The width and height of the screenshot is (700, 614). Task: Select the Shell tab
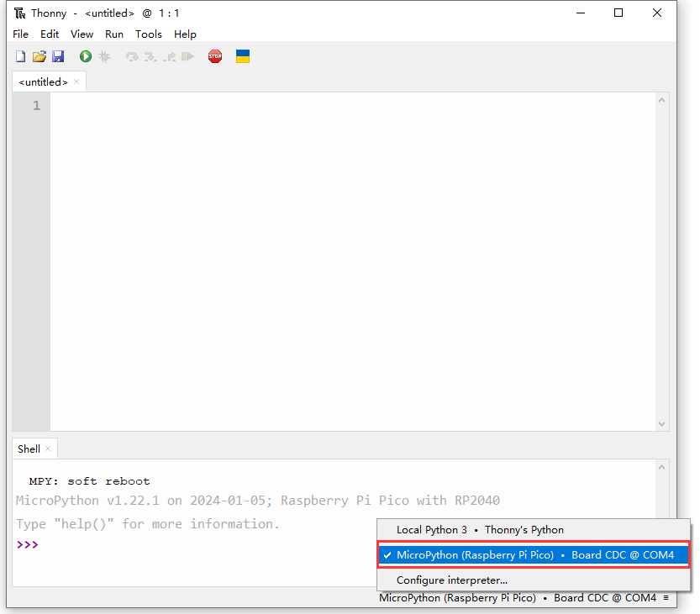coord(29,449)
